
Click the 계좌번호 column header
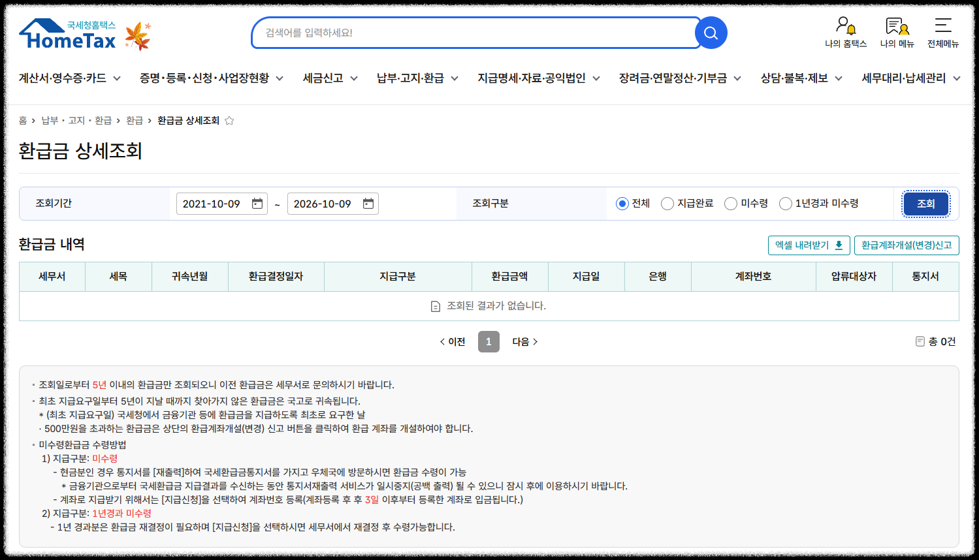pyautogui.click(x=753, y=277)
